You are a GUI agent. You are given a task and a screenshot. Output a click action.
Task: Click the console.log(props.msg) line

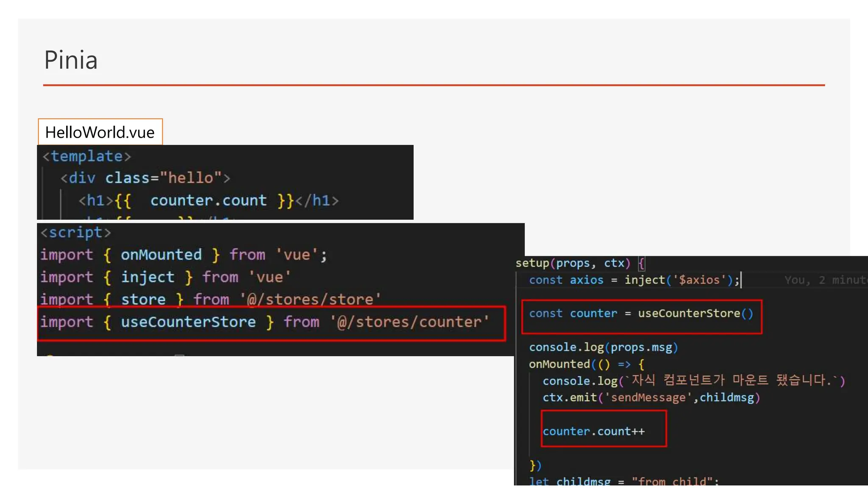tap(604, 347)
